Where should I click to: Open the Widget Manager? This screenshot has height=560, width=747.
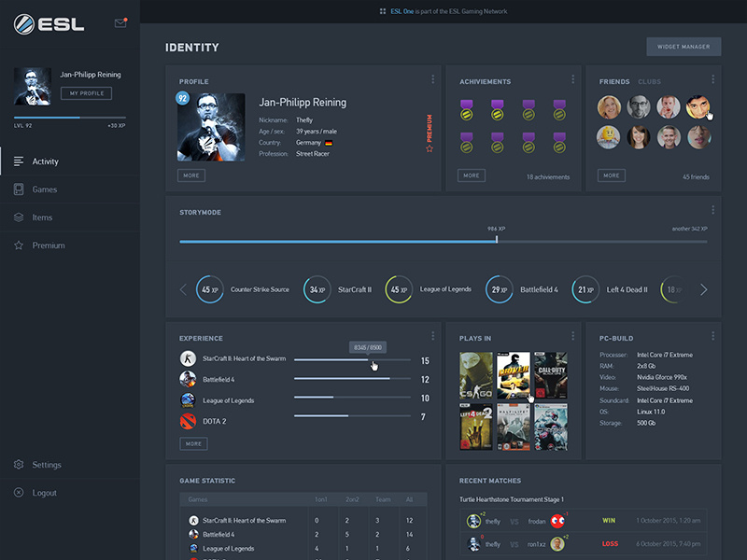684,47
